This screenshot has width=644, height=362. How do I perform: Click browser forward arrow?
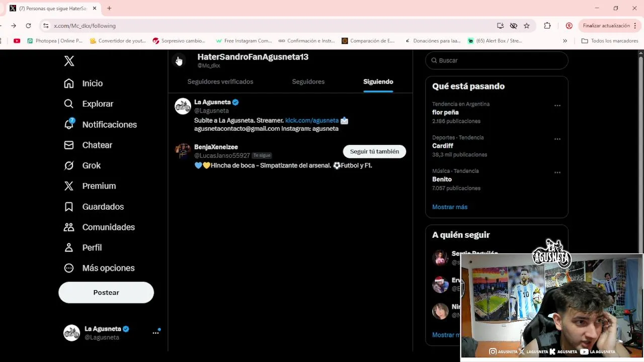pyautogui.click(x=14, y=26)
